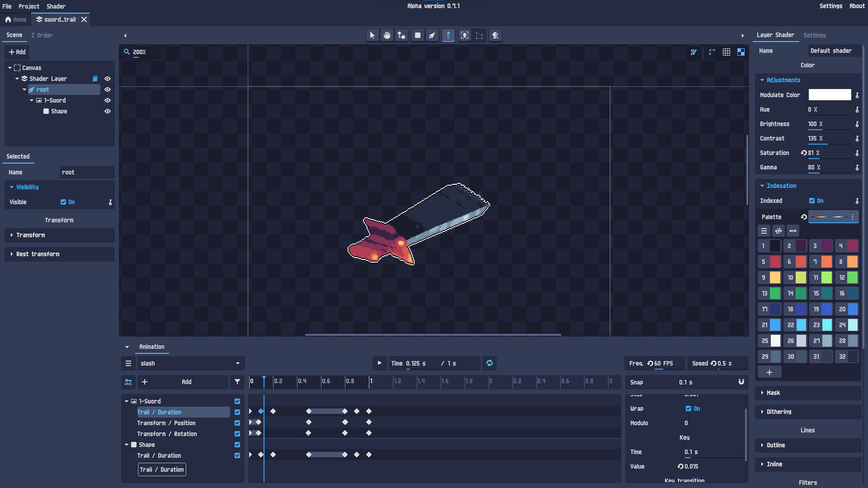The width and height of the screenshot is (868, 488).
Task: Open the Shader menu
Action: [x=56, y=6]
